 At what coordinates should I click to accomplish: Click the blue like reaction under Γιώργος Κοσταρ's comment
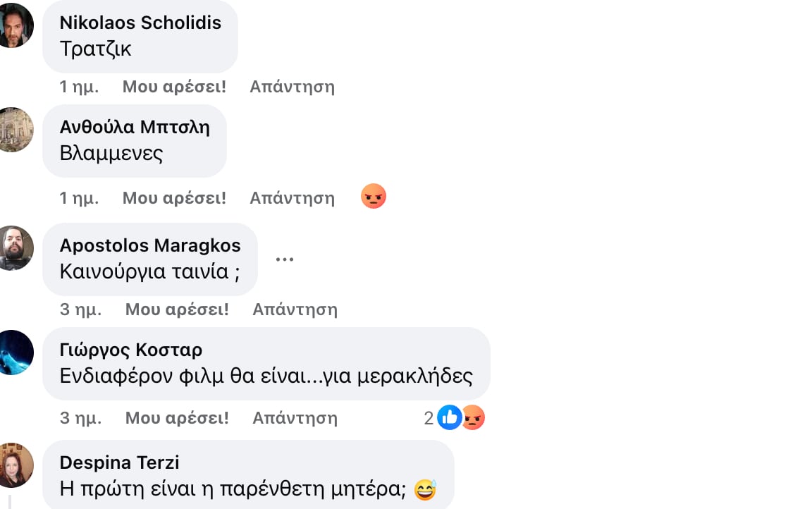[x=449, y=418]
